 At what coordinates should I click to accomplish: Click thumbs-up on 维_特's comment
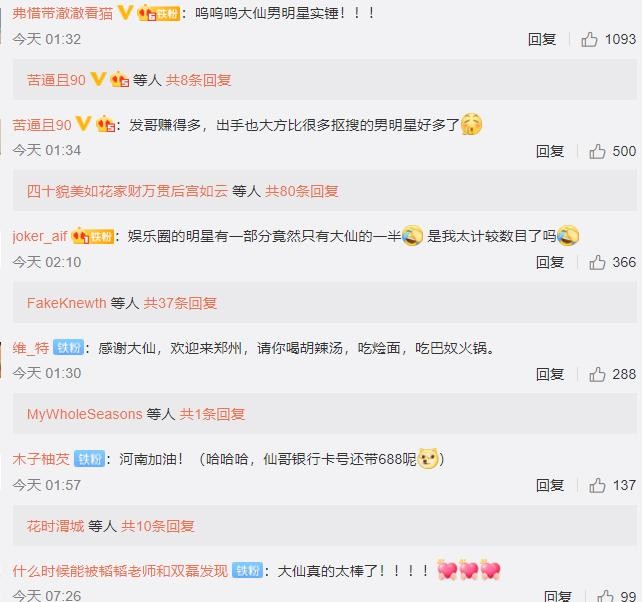597,374
